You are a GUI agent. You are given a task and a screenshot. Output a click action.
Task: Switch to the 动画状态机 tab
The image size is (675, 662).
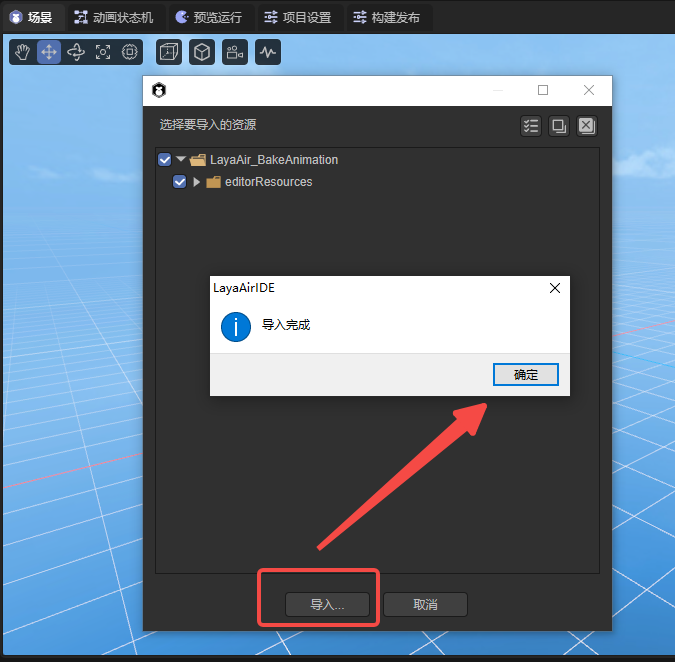[x=113, y=17]
